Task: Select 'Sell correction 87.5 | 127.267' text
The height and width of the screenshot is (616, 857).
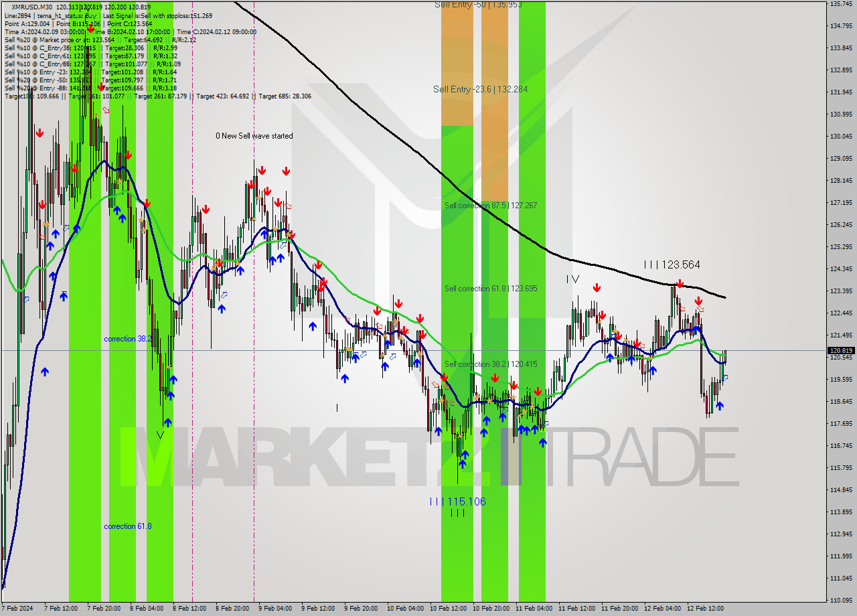Action: (x=491, y=206)
